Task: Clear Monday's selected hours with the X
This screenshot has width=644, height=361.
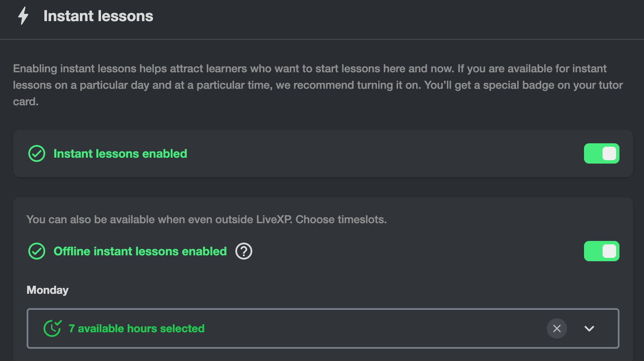Action: pyautogui.click(x=557, y=328)
